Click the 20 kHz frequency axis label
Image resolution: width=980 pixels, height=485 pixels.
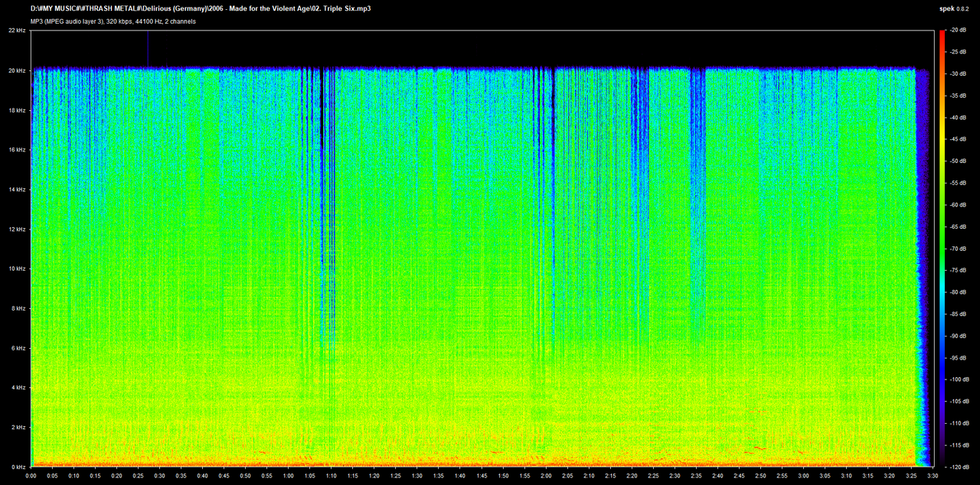tap(18, 70)
